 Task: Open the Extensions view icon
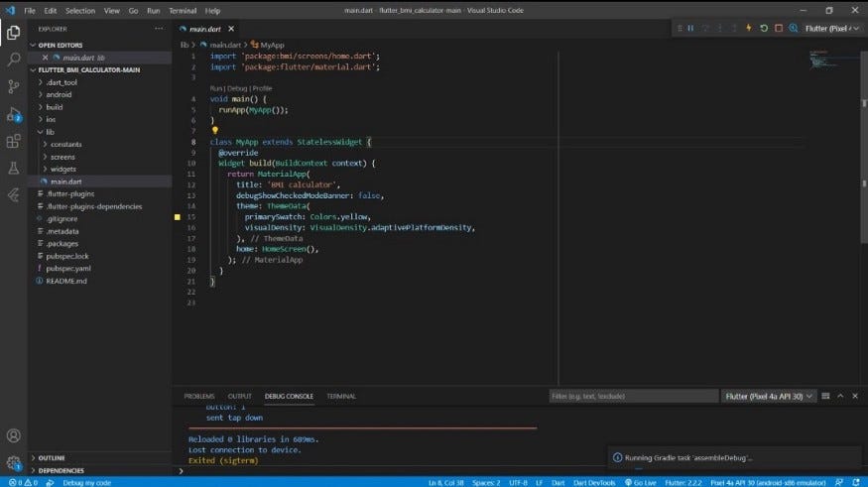(13, 141)
